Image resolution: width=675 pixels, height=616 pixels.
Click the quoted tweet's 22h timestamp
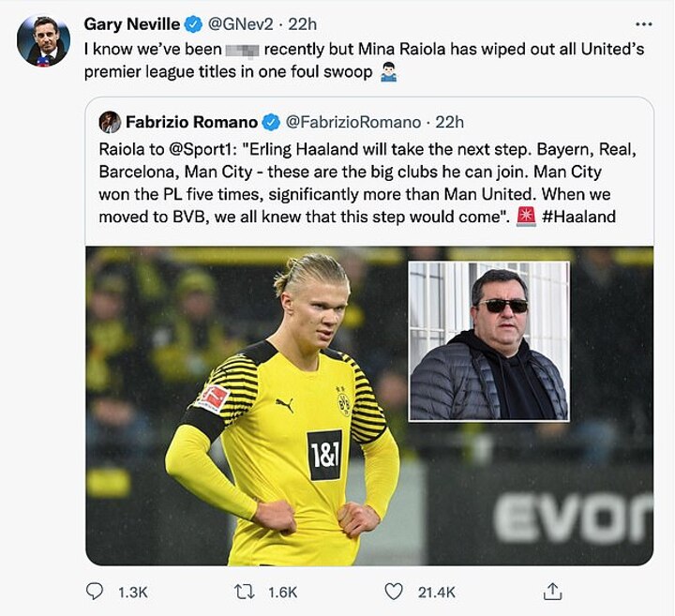(x=450, y=122)
